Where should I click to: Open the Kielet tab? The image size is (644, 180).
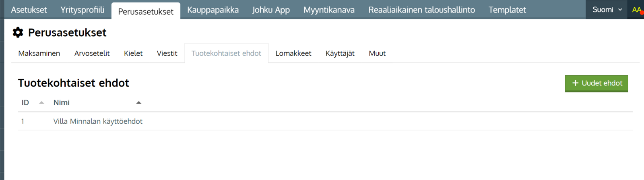click(133, 53)
